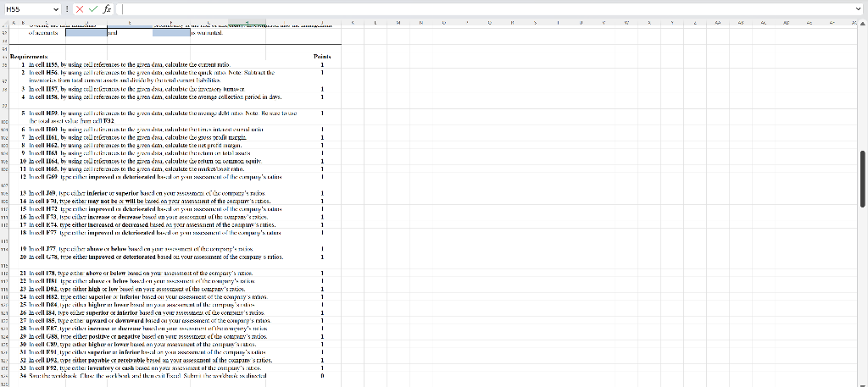Click the Cancel (X) icon in formula bar

[80, 9]
